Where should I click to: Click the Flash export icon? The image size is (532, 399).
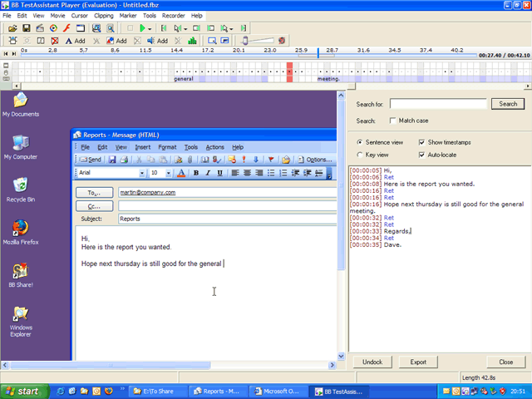[66, 28]
